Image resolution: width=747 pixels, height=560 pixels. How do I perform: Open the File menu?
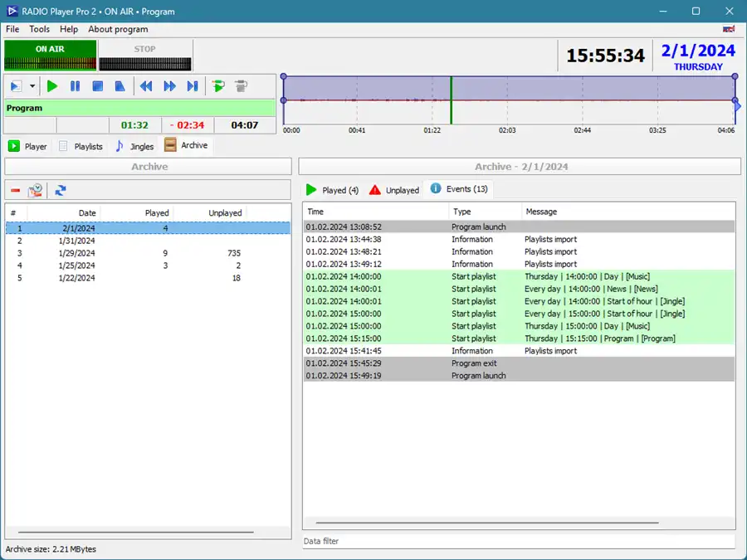pos(12,29)
